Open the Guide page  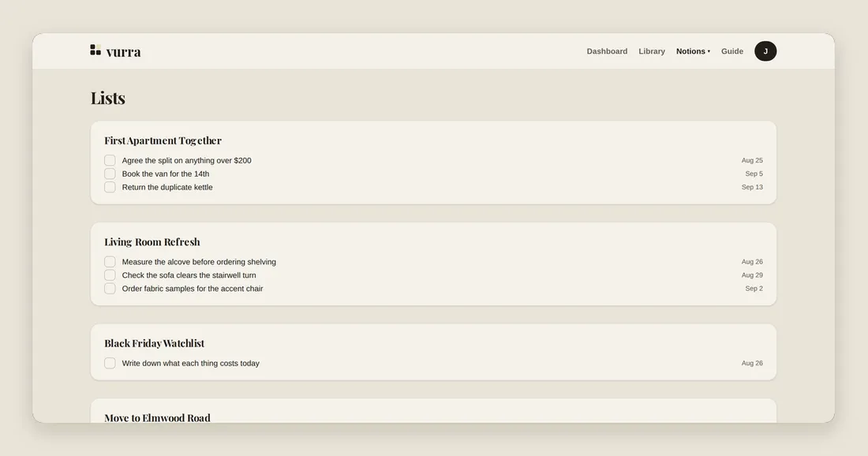click(x=731, y=51)
